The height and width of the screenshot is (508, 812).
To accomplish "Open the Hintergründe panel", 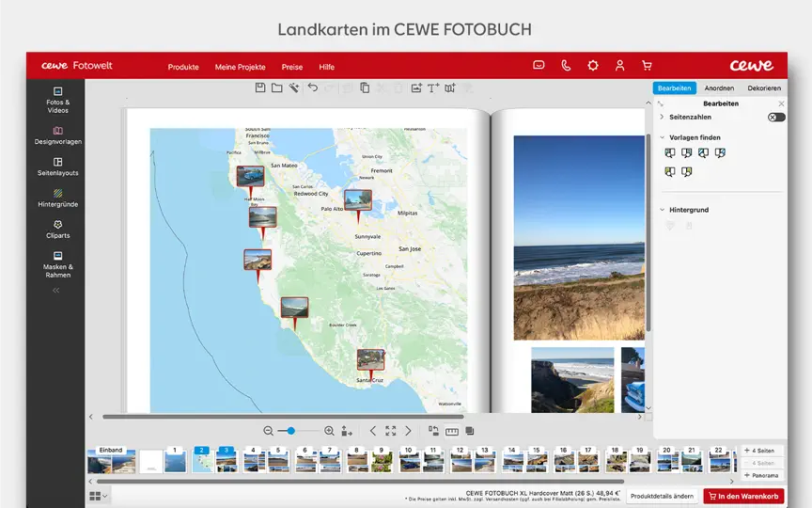I will tap(57, 198).
